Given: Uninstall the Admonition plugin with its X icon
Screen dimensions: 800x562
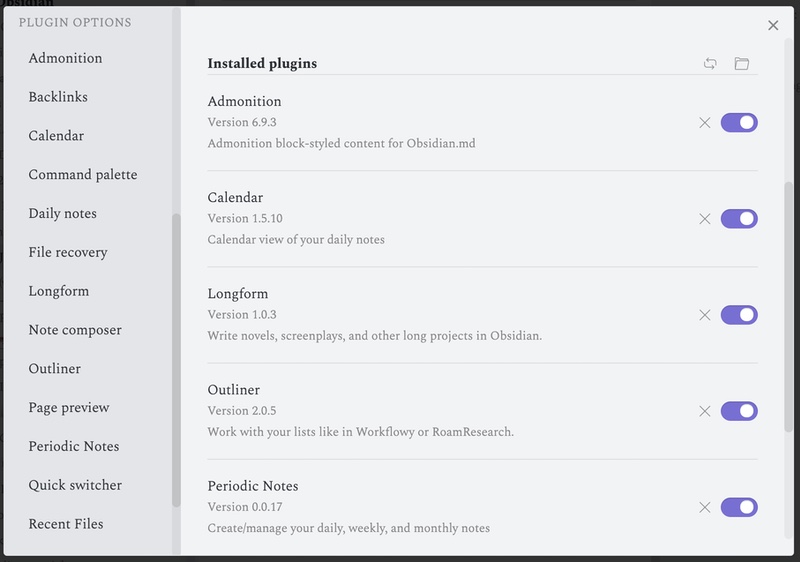Looking at the screenshot, I should 705,122.
